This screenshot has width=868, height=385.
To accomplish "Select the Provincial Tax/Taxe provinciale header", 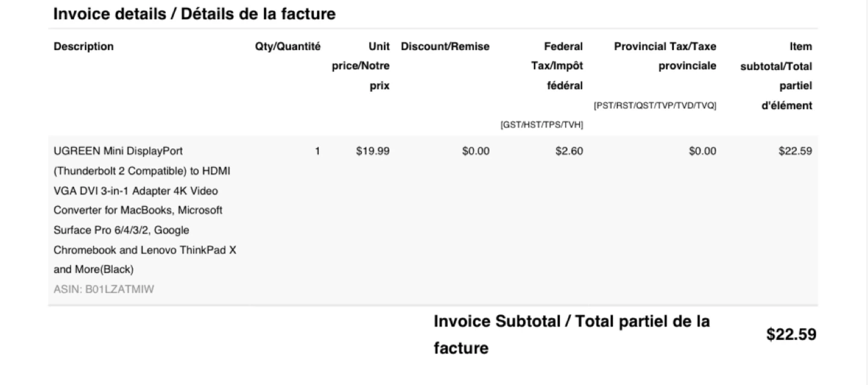I will pos(665,56).
